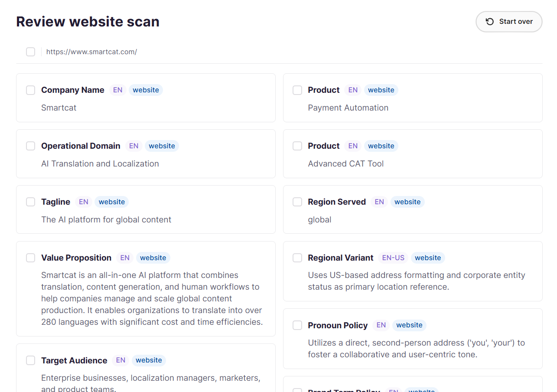Mark the Target Audience checkbox
557x392 pixels.
pos(30,360)
